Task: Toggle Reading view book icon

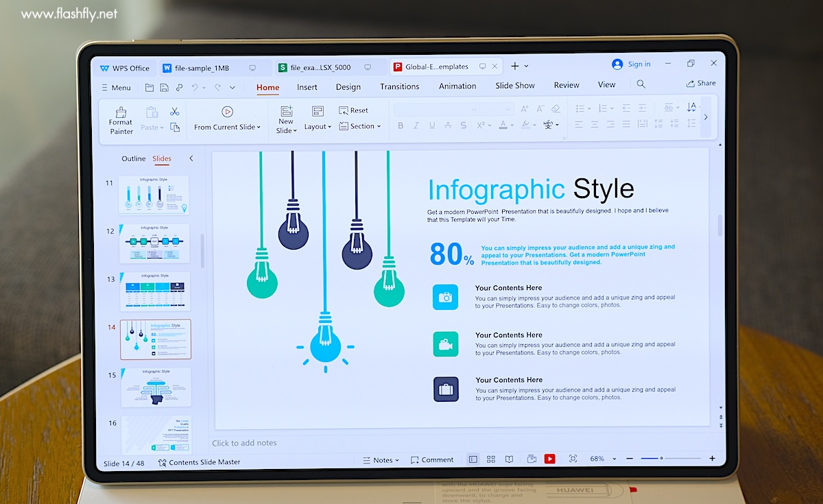Action: point(509,459)
